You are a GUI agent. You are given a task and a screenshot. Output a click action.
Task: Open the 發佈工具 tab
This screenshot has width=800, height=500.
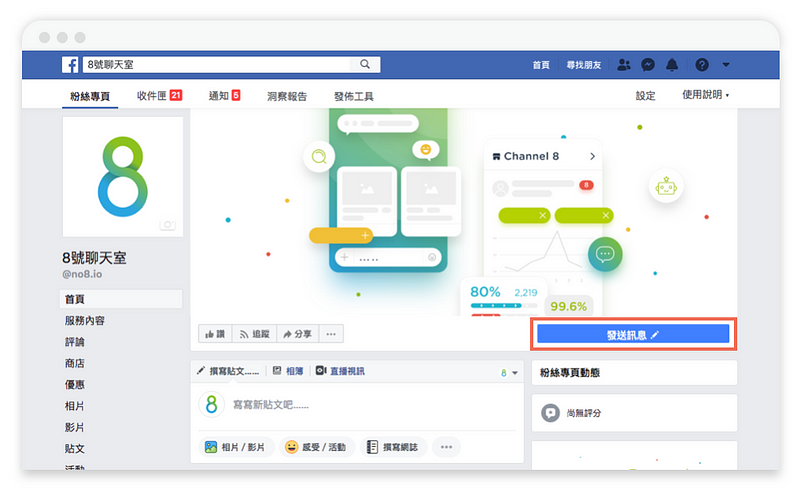[x=354, y=96]
